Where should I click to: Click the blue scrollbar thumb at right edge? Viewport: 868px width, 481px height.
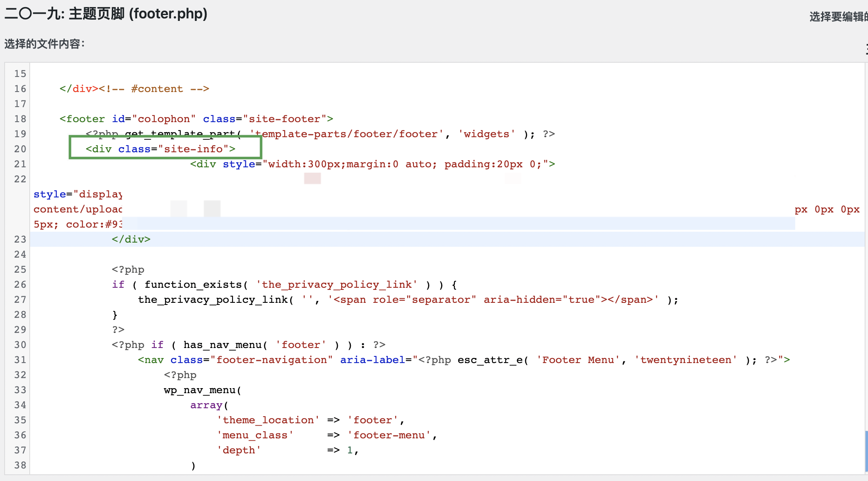point(866,451)
